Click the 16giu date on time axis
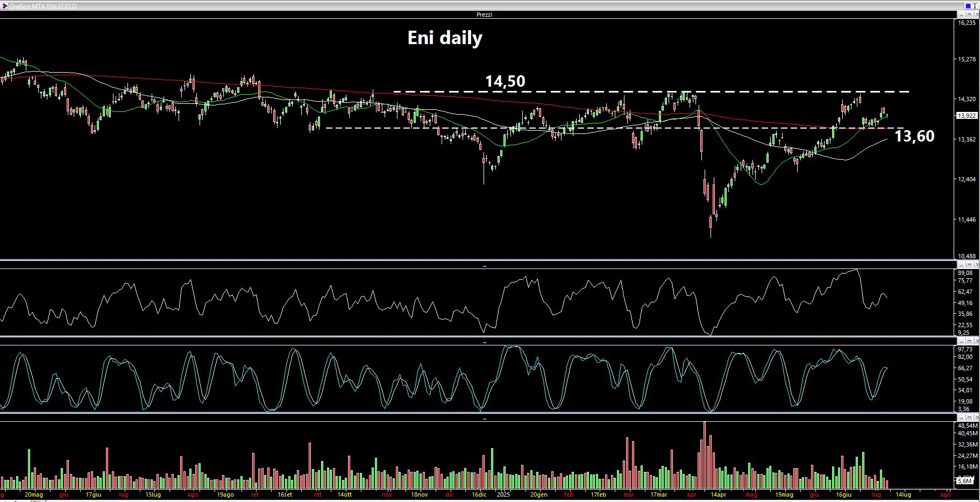The width and height of the screenshot is (980, 502). 843,494
